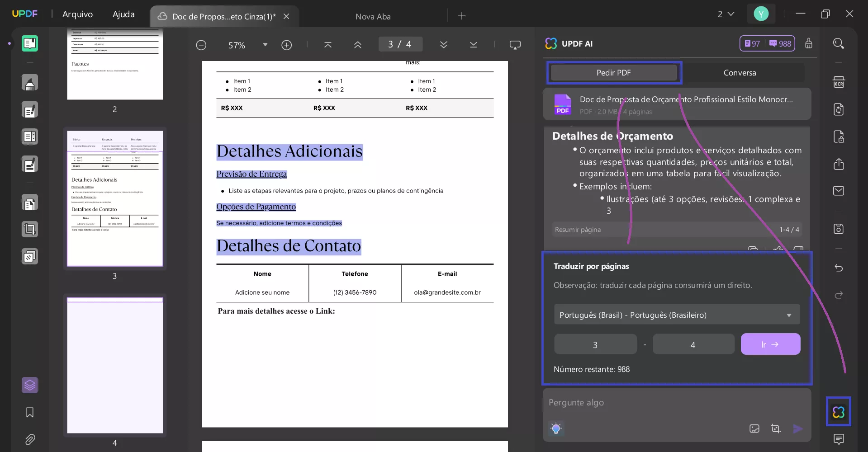This screenshot has width=868, height=452.
Task: Open the search panel with the magnifier icon
Action: coord(839,43)
